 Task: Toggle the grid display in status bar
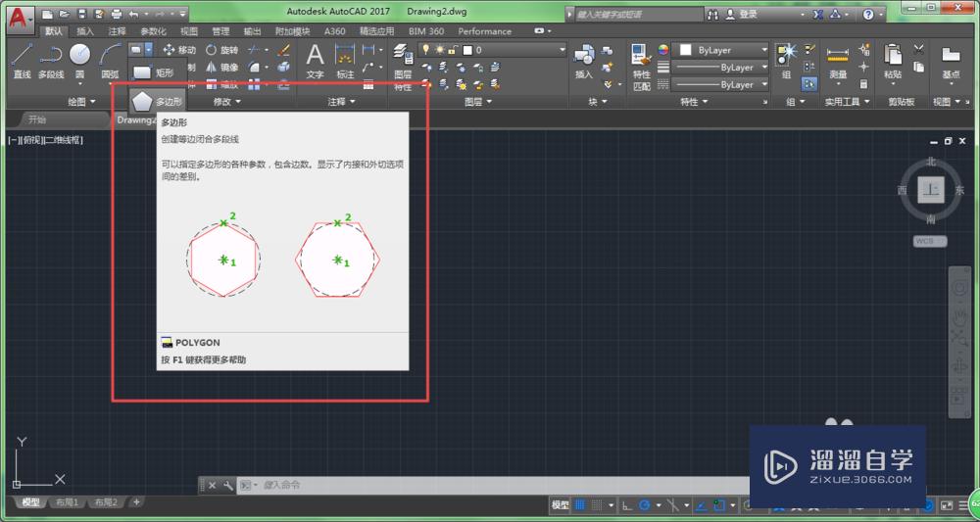[579, 504]
